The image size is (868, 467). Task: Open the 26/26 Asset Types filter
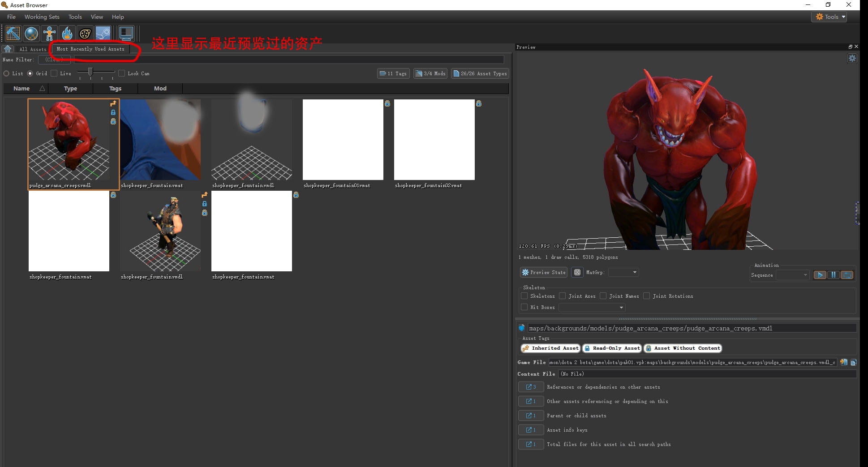tap(480, 73)
